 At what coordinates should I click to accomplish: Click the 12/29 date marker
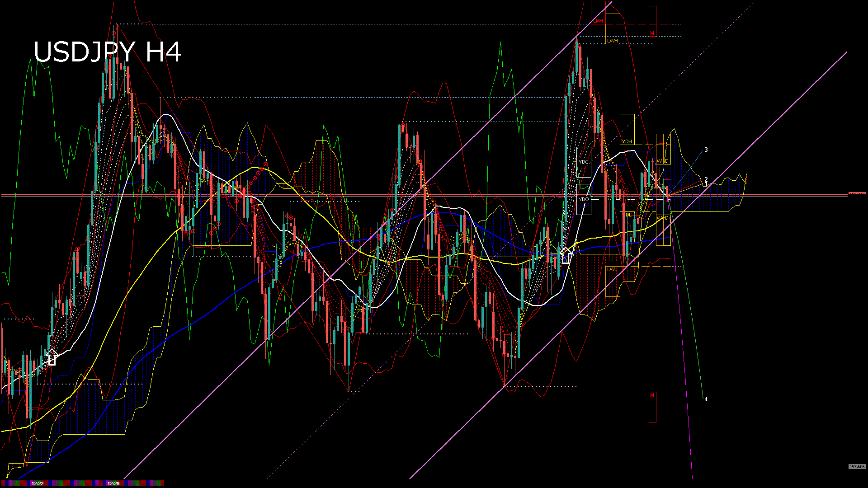(113, 483)
